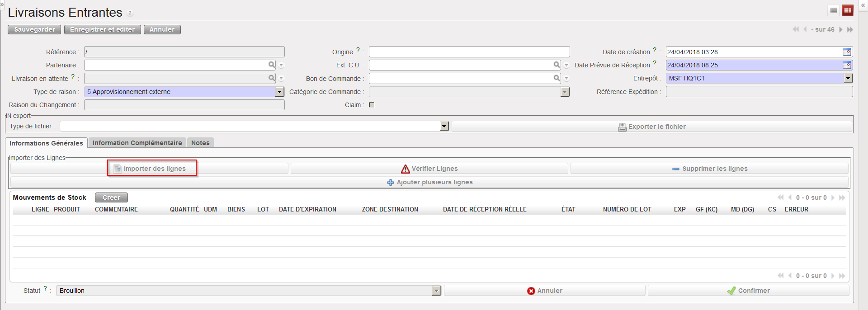Switch to the Information Complémentaire tab
Viewport: 868px width, 310px height.
(x=137, y=143)
